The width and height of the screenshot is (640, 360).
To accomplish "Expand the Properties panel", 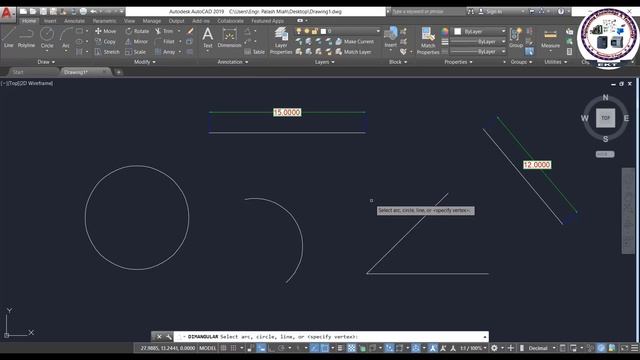I will coord(458,62).
